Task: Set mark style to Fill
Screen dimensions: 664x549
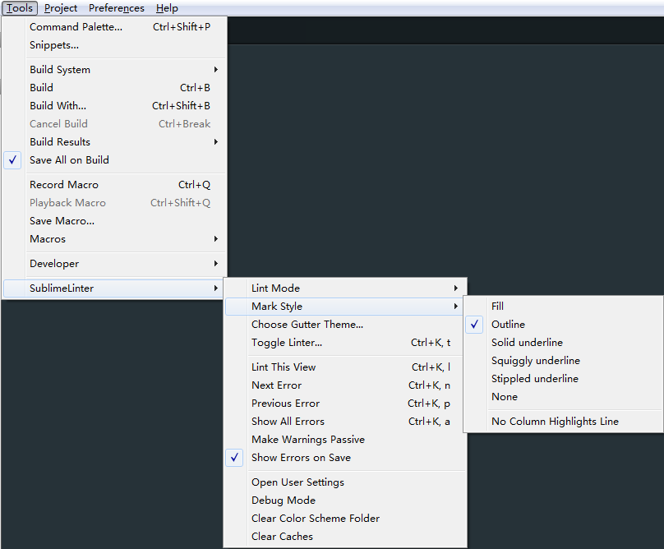Action: 563,306
